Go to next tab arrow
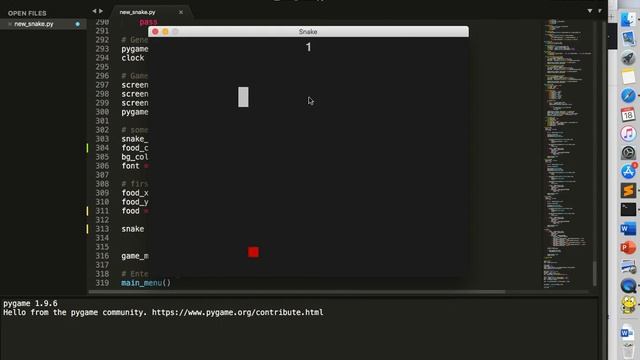 [x=101, y=11]
